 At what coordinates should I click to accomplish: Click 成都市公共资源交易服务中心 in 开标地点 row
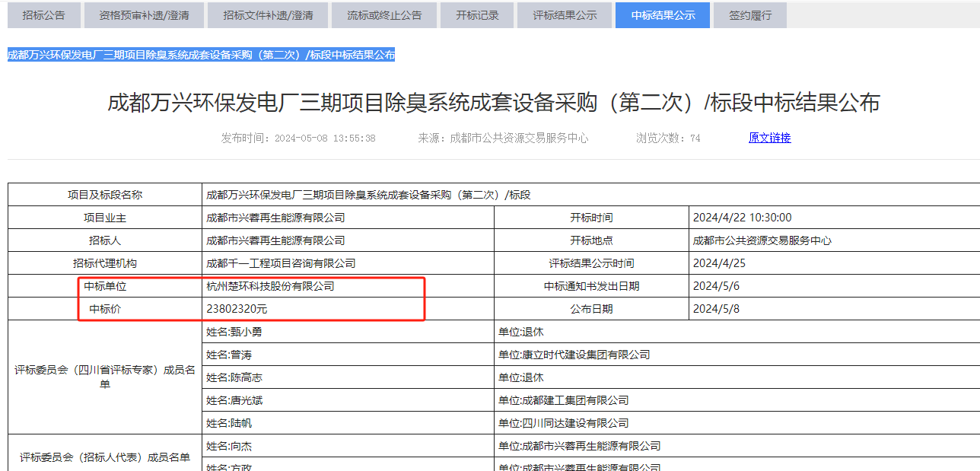point(834,240)
